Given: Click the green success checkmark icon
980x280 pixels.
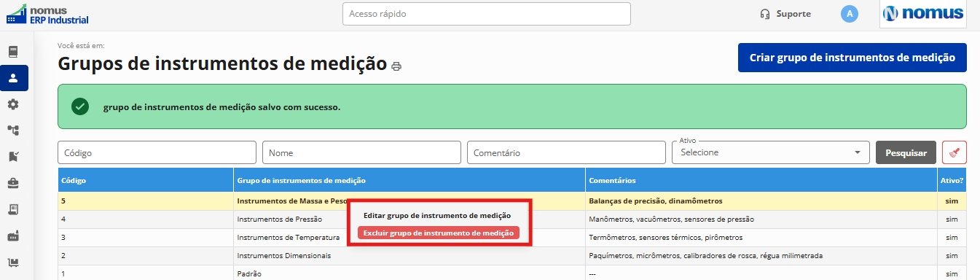Looking at the screenshot, I should tap(80, 106).
